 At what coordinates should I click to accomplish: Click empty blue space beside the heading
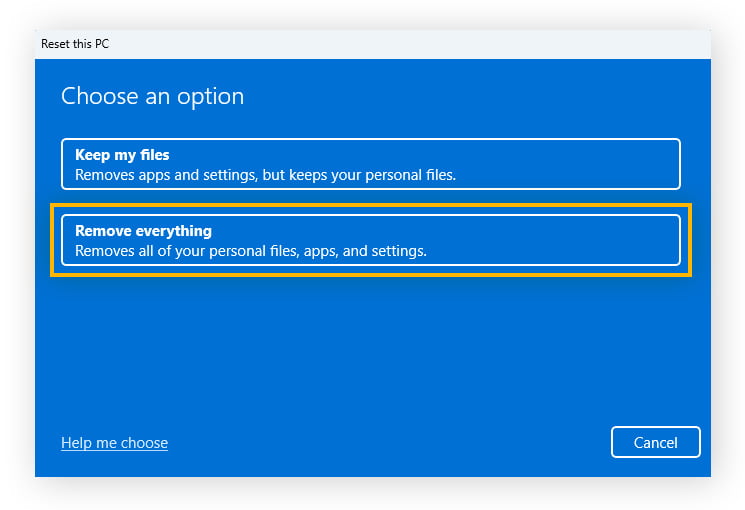pos(480,96)
